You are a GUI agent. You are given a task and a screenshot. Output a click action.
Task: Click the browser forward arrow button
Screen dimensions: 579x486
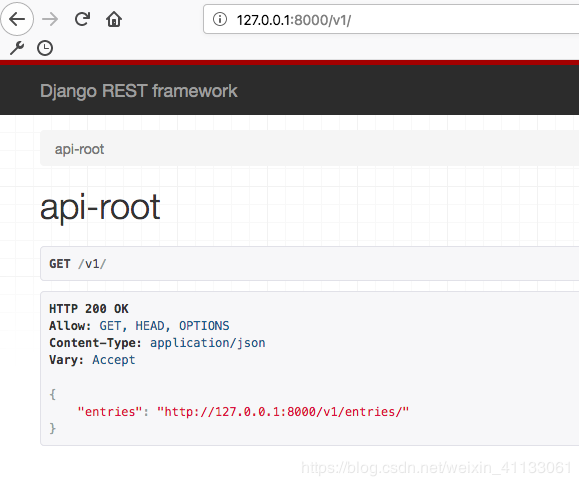point(50,19)
